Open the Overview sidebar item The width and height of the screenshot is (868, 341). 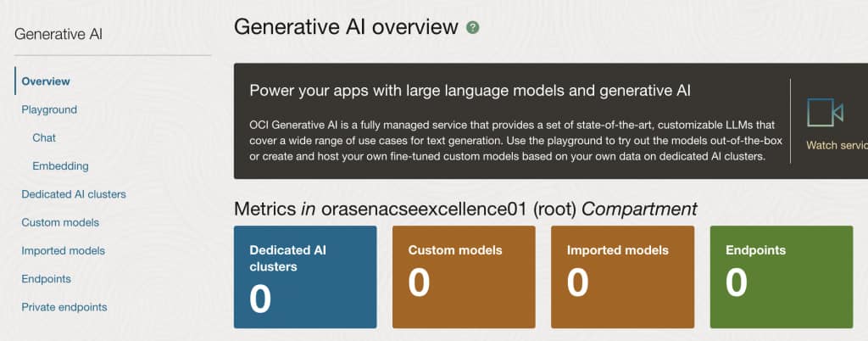tap(46, 81)
